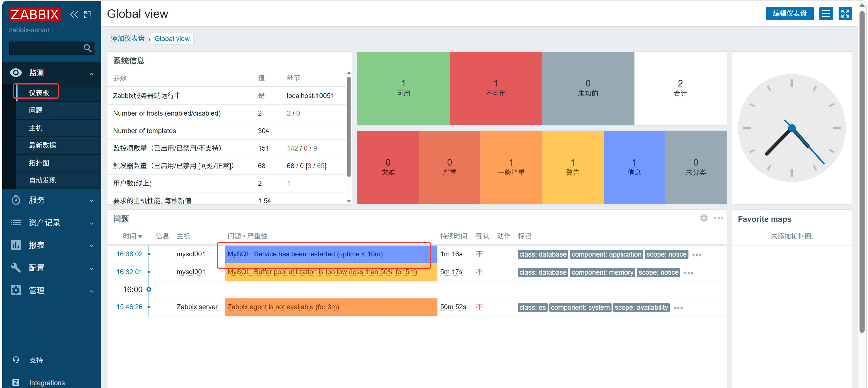868x388 pixels.
Task: Open Zabbix agent is not available problem
Action: [283, 307]
